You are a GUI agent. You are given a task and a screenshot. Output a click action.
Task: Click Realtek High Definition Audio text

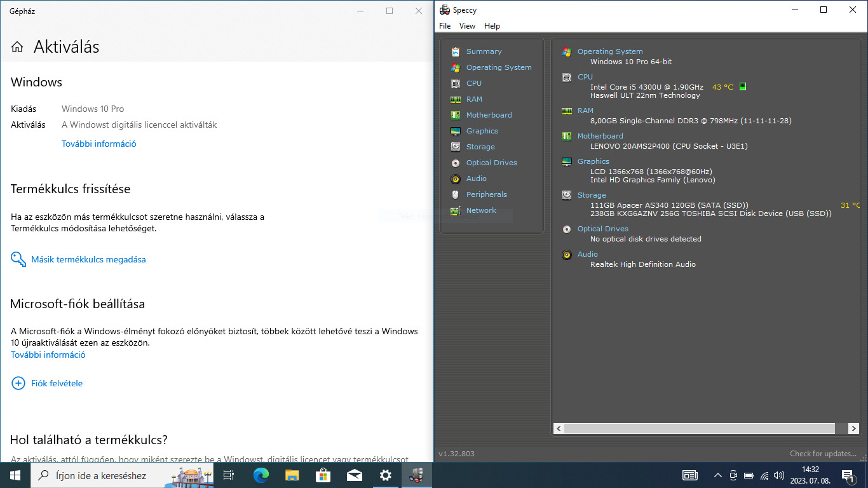click(x=642, y=264)
